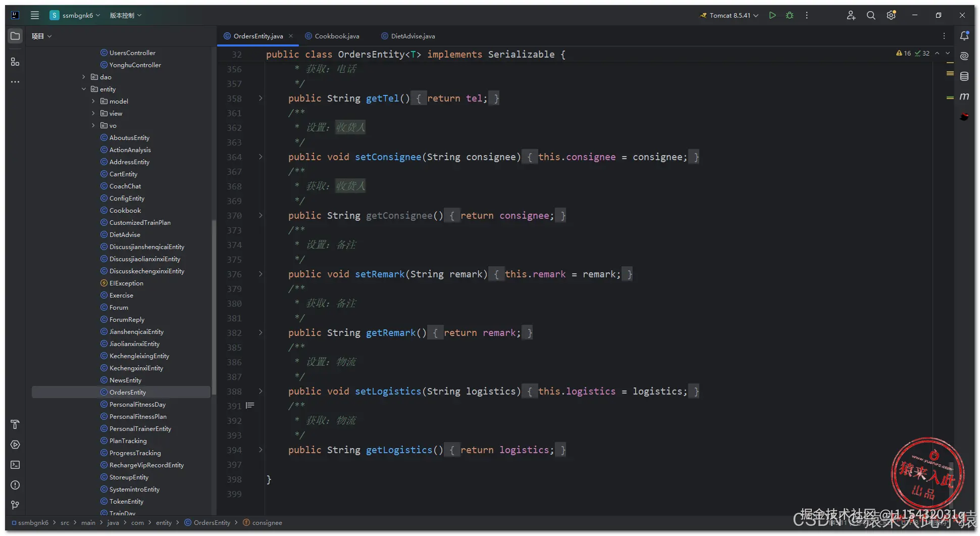Screen dimensions: 980x536
Task: Expand the dao folder
Action: (84, 77)
